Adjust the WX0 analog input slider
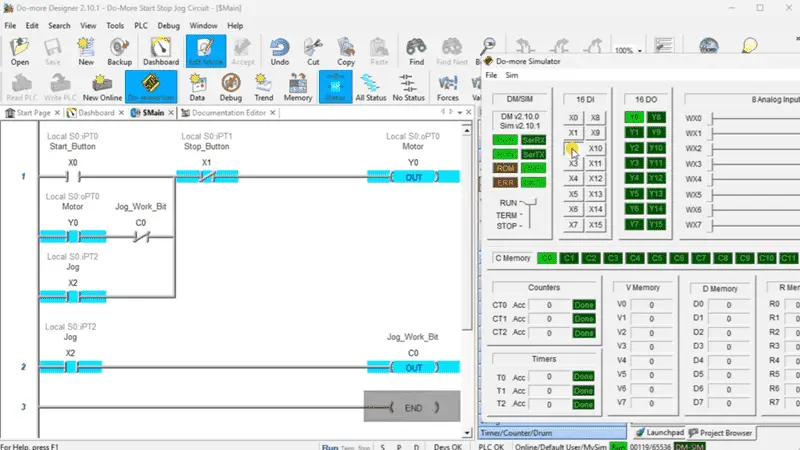800x450 pixels. tap(712, 118)
